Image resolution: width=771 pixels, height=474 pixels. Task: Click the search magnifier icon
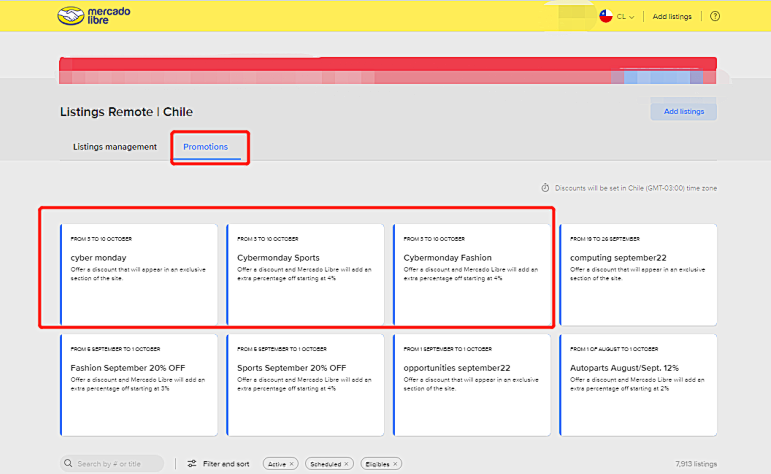pyautogui.click(x=69, y=464)
